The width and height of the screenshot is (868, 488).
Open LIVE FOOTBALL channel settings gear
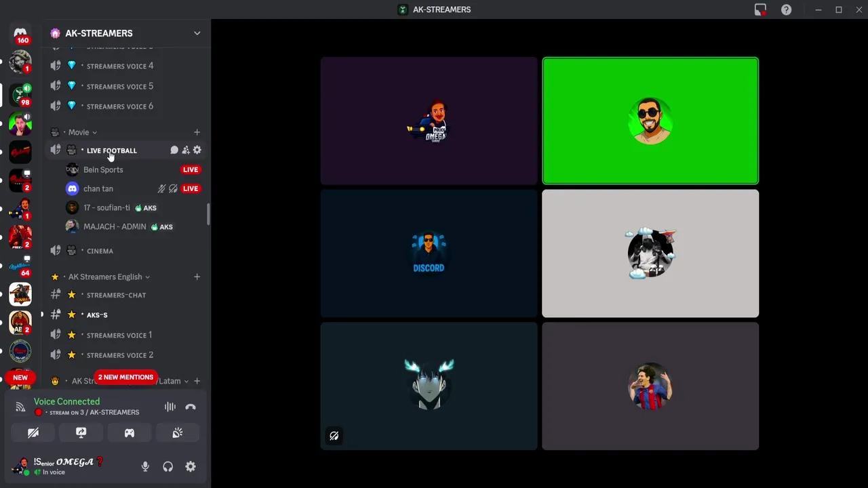[197, 150]
